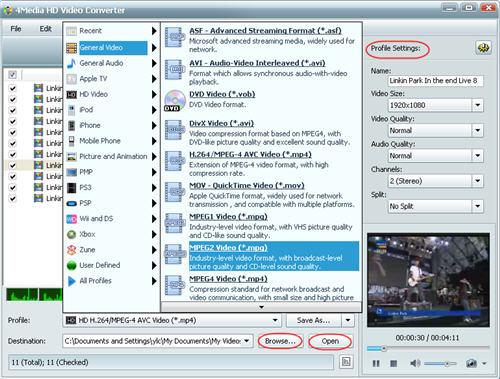
Task: Open HD Video category
Action: [111, 94]
